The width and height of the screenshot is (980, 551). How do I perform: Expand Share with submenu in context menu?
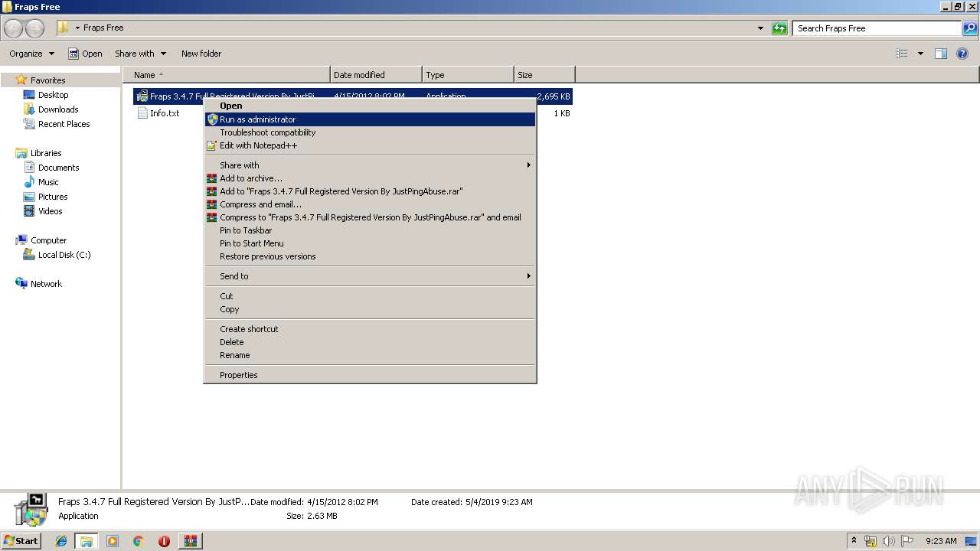tap(370, 165)
